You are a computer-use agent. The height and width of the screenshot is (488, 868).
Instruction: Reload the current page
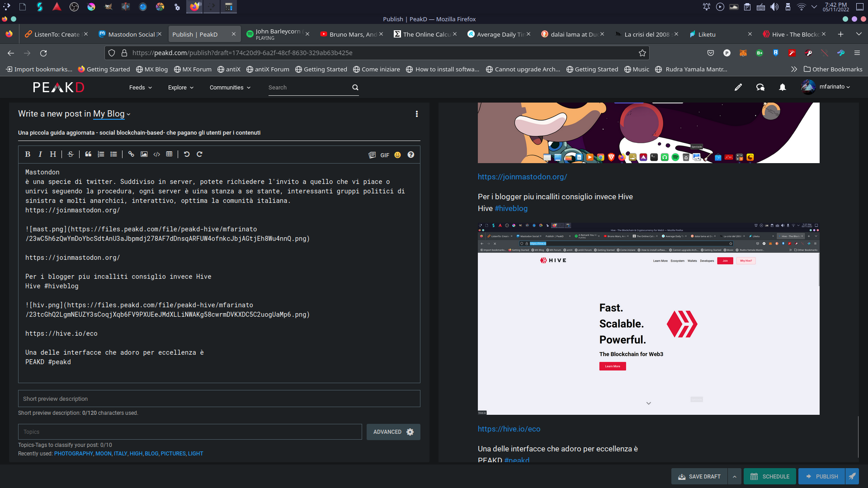pos(43,53)
